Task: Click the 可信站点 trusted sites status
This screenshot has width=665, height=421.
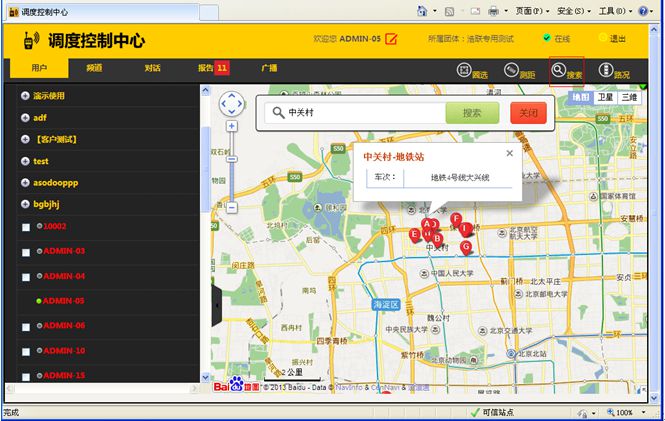Action: click(493, 412)
